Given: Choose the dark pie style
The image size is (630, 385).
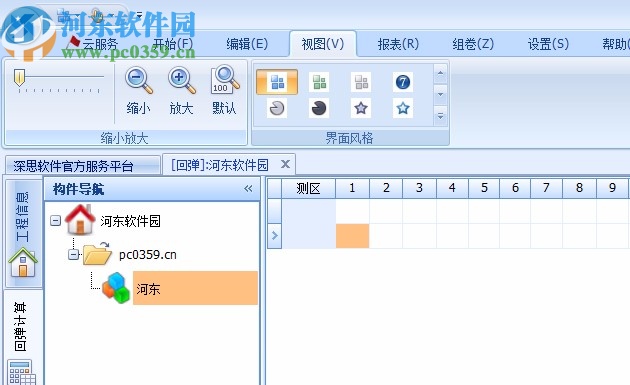Looking at the screenshot, I should [319, 108].
